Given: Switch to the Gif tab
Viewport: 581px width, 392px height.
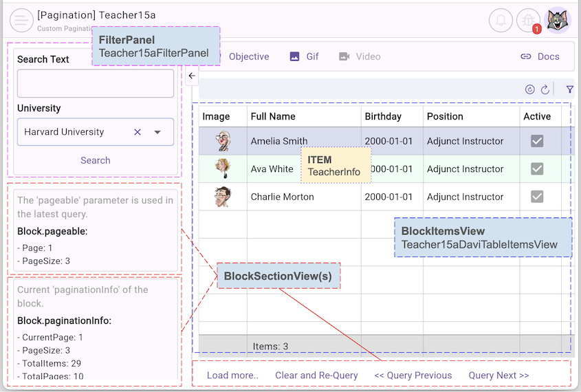Looking at the screenshot, I should tap(305, 56).
